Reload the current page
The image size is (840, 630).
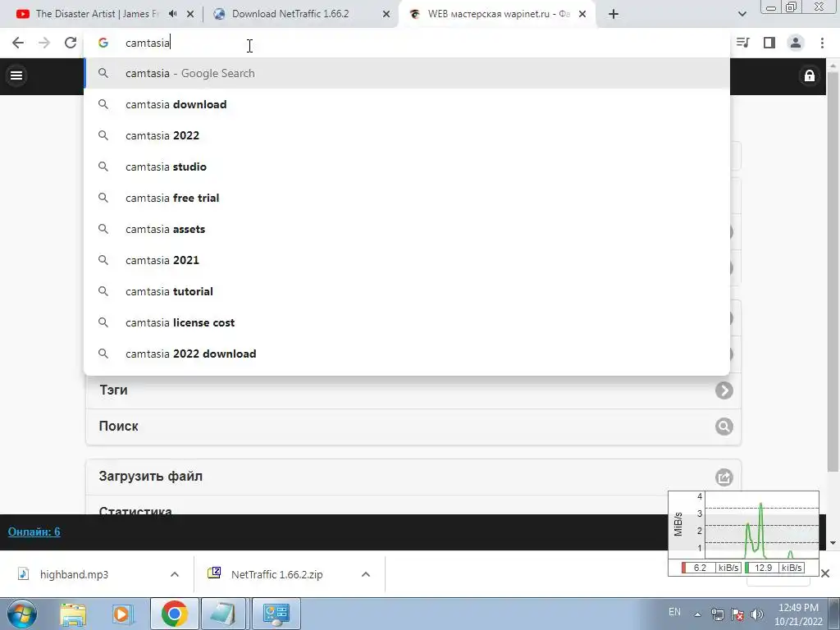(71, 43)
